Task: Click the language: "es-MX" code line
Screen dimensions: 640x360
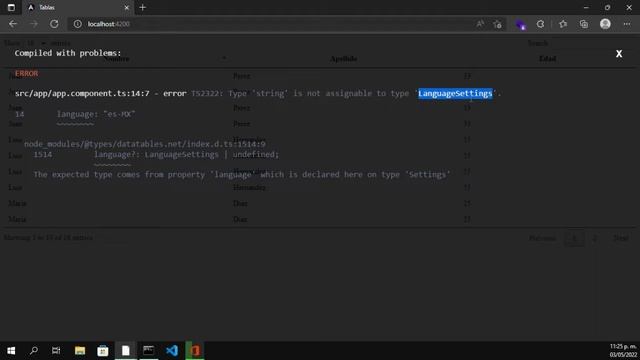Action: pos(96,114)
